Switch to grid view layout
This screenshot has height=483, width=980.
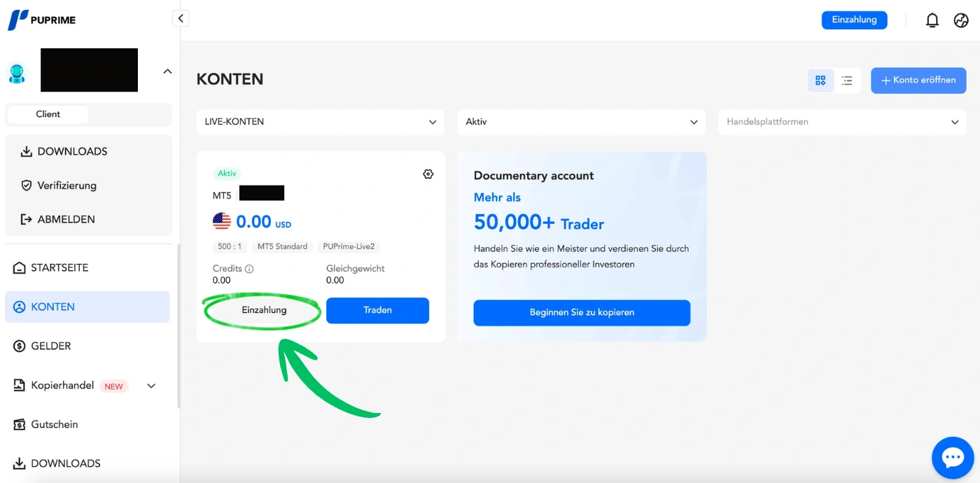[820, 80]
